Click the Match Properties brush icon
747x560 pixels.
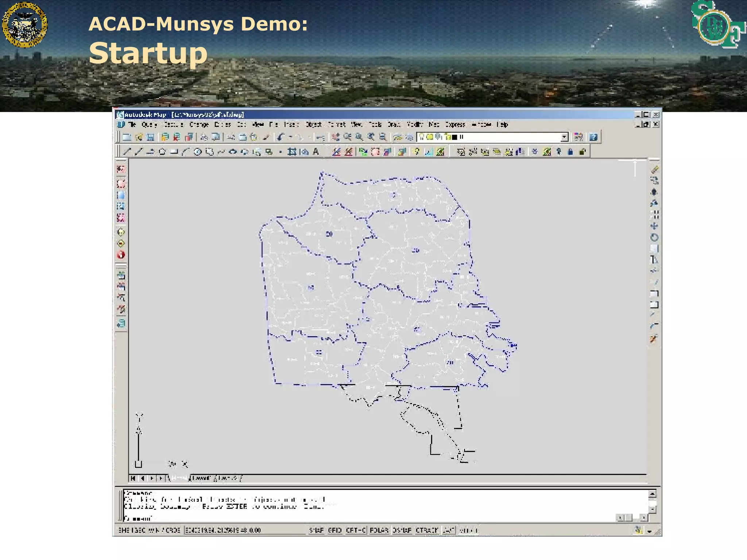(266, 137)
